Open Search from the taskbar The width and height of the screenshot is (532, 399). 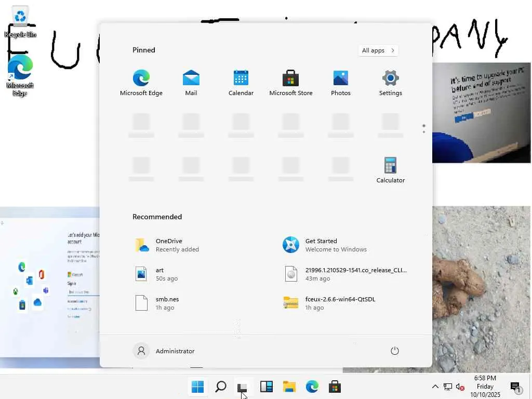[x=220, y=387]
